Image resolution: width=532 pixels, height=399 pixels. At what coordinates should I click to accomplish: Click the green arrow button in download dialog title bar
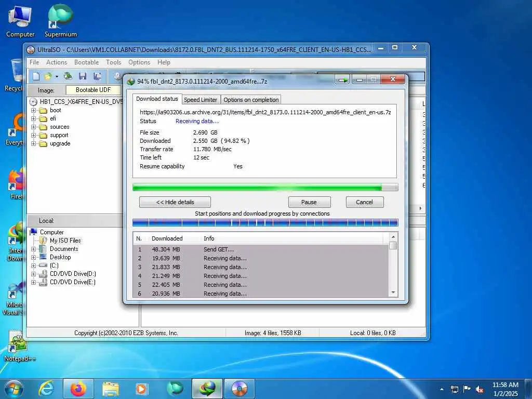click(x=343, y=81)
